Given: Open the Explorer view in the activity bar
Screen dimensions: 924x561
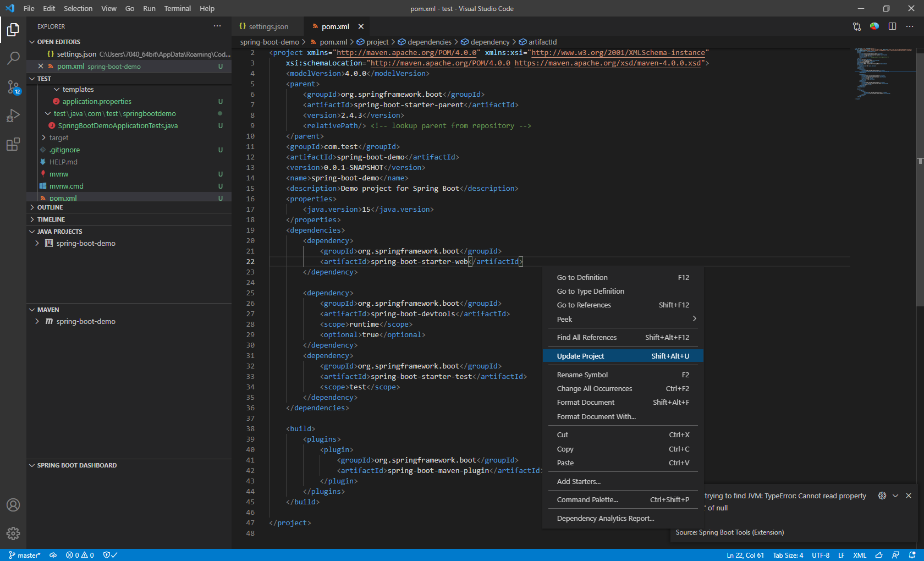Looking at the screenshot, I should 13,30.
